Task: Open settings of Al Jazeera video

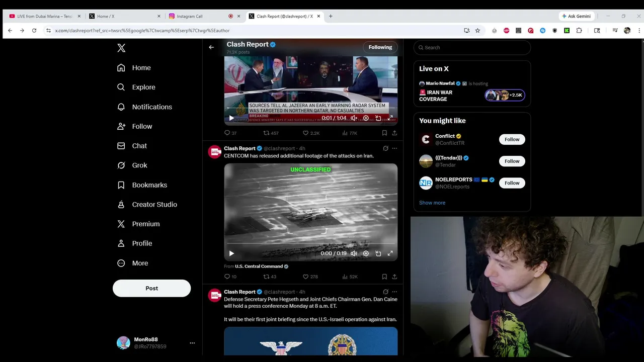Action: tap(366, 118)
